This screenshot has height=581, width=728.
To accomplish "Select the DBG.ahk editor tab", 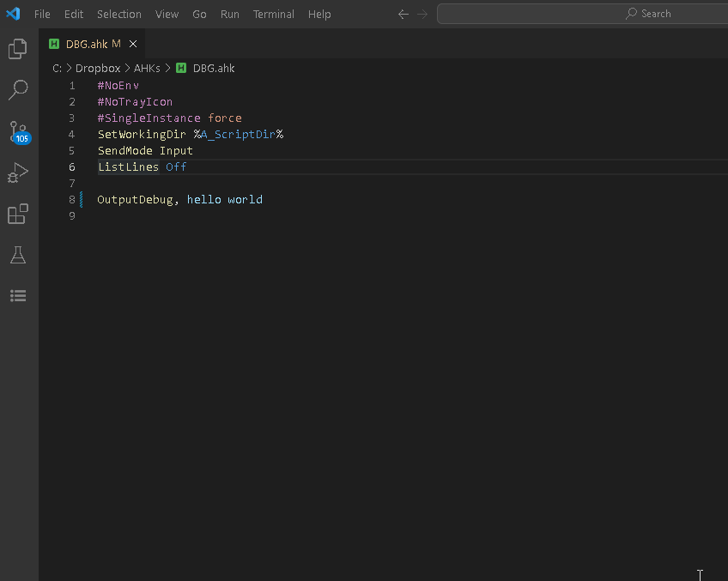I will click(x=90, y=43).
